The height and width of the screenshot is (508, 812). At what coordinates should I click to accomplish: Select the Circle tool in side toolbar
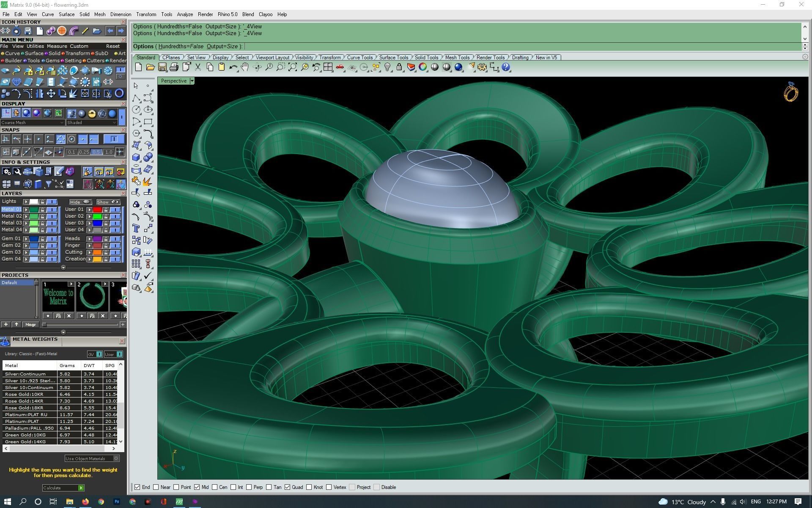coord(136,110)
